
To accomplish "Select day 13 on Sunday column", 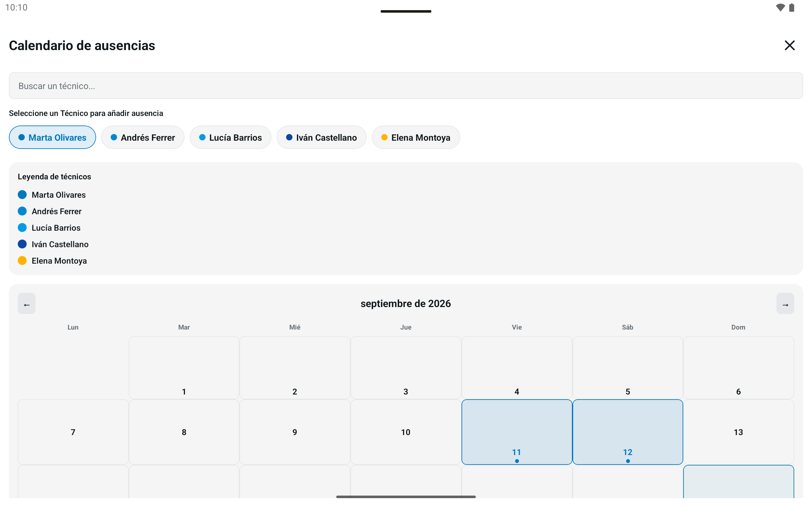I will [x=738, y=432].
